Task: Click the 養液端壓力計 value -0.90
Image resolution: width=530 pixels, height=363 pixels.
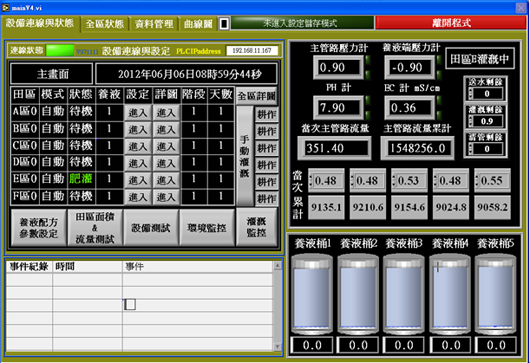Action: [409, 67]
